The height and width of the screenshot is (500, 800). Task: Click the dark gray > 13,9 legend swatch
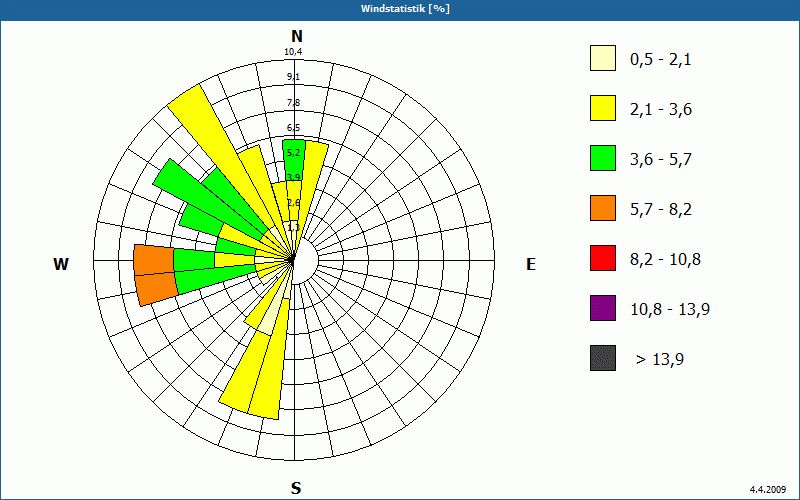pos(603,358)
